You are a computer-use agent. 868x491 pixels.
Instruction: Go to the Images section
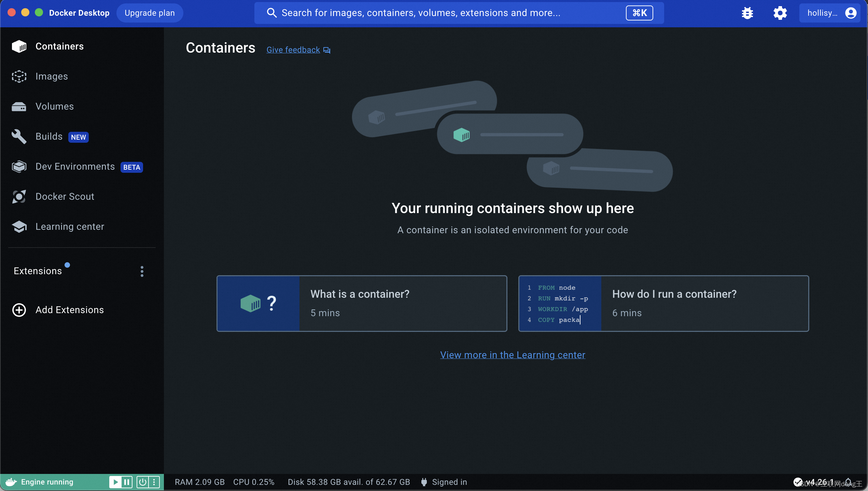click(x=82, y=76)
